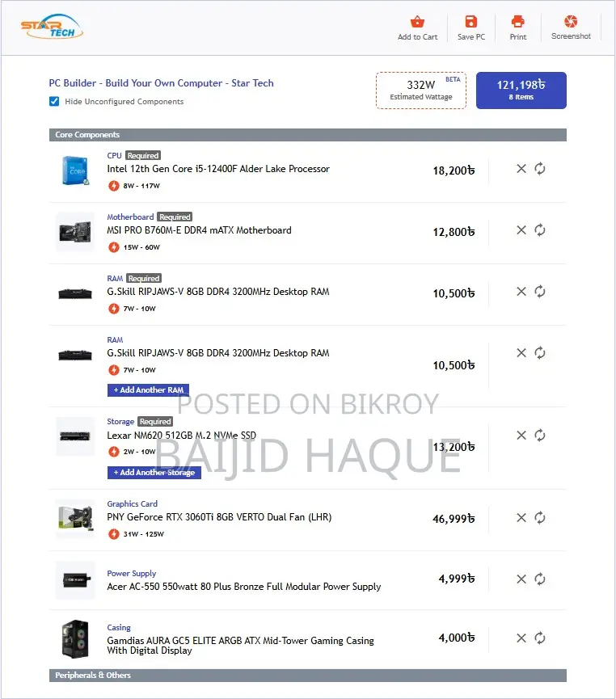
Task: Remove the second G.Skill RAM above Add Another RAM
Action: (521, 353)
